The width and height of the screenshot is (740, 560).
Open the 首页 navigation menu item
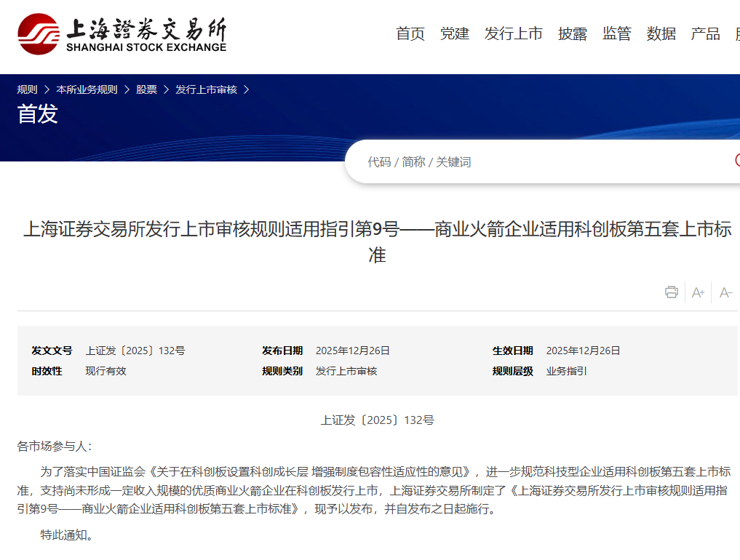pos(410,33)
